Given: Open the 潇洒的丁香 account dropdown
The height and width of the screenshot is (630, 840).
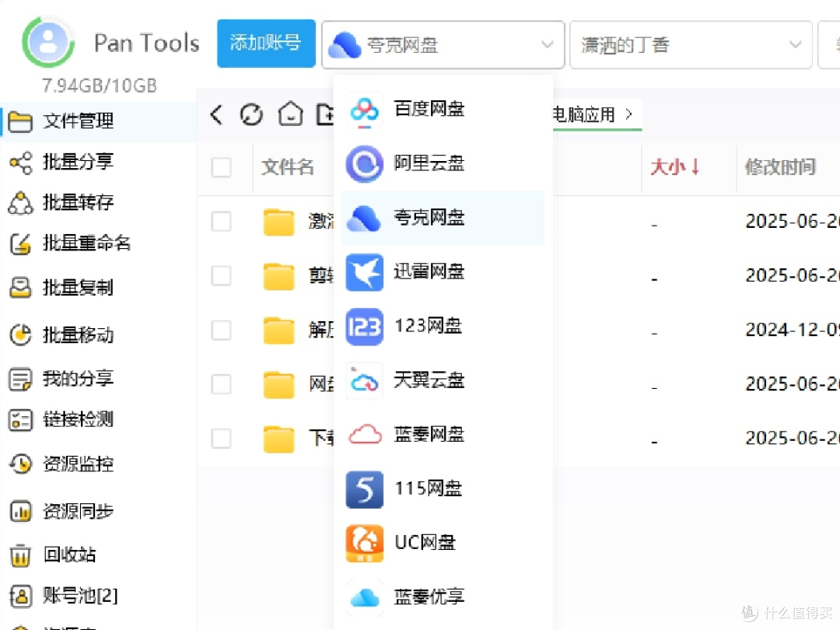Looking at the screenshot, I should click(x=691, y=45).
